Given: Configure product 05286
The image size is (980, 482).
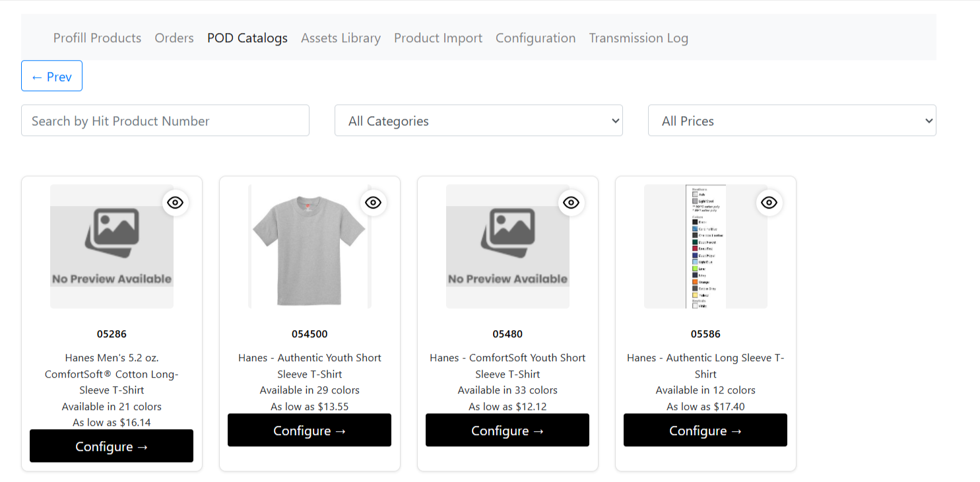Looking at the screenshot, I should click(x=112, y=446).
